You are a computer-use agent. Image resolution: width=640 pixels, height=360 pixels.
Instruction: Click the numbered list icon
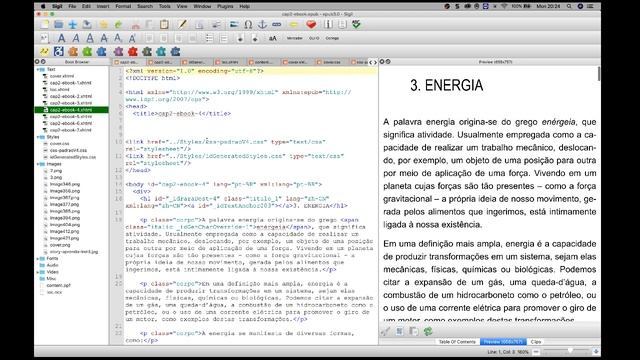(x=224, y=38)
